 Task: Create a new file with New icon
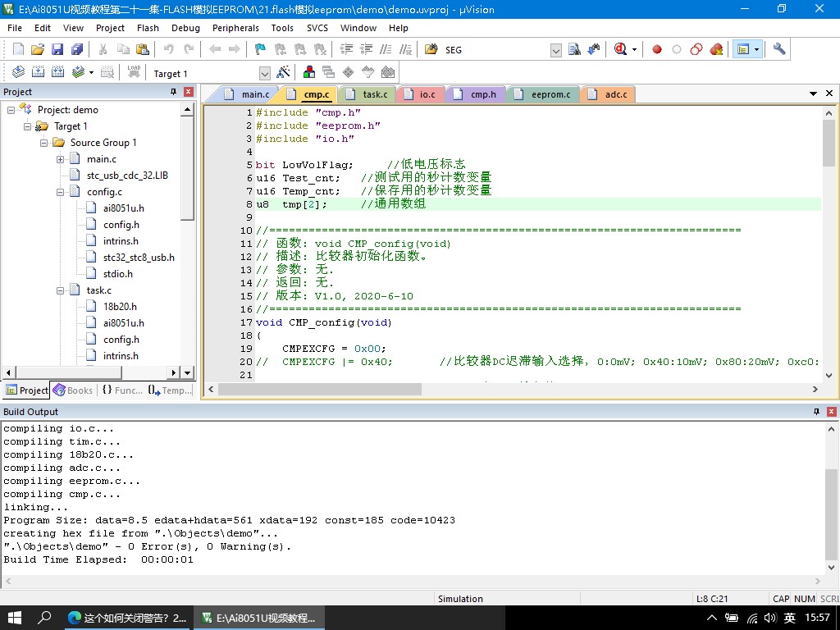(x=18, y=49)
